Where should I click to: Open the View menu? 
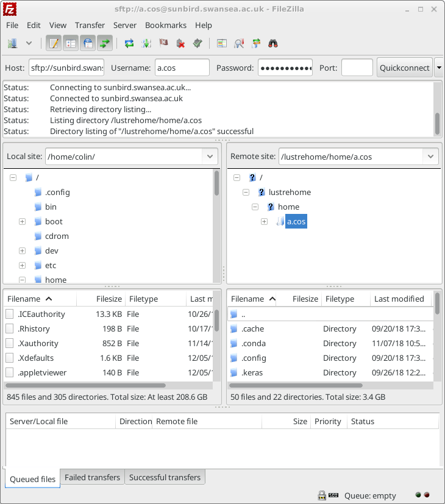click(57, 25)
